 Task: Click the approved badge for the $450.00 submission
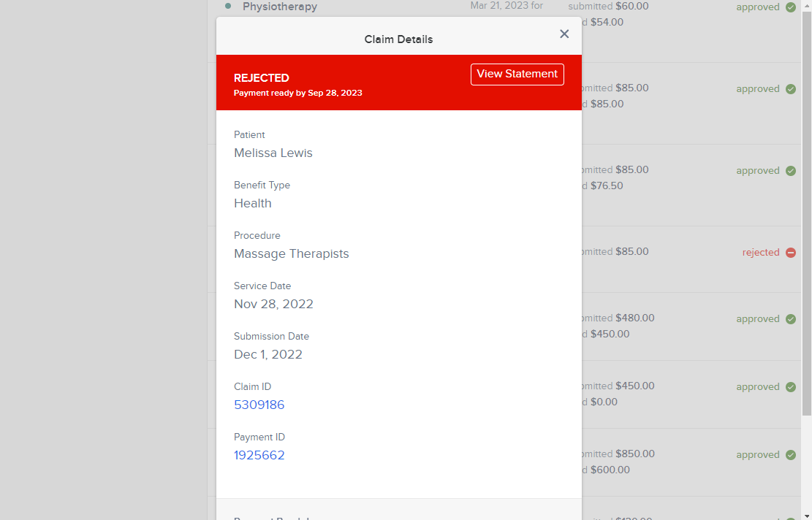tap(791, 386)
